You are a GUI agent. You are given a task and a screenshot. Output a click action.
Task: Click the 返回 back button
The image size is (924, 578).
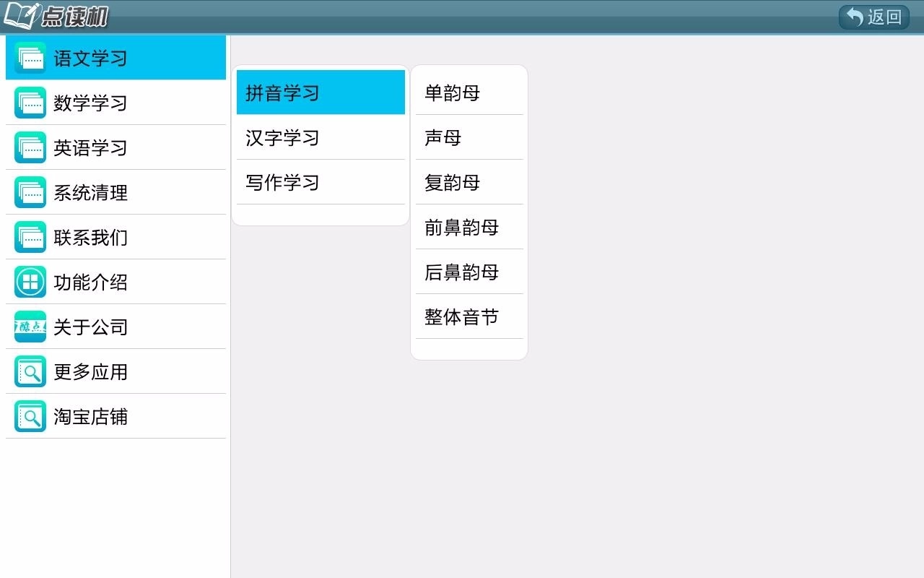pos(873,16)
